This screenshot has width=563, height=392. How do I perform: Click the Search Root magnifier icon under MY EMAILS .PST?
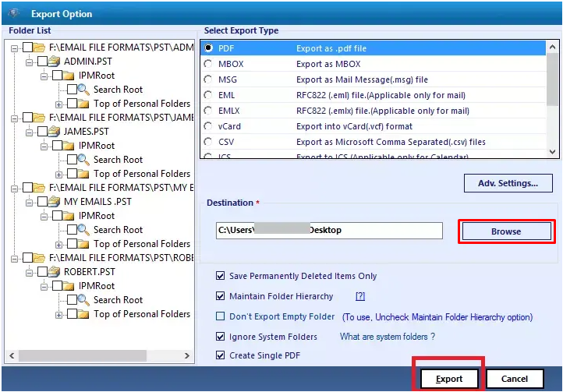tap(83, 230)
